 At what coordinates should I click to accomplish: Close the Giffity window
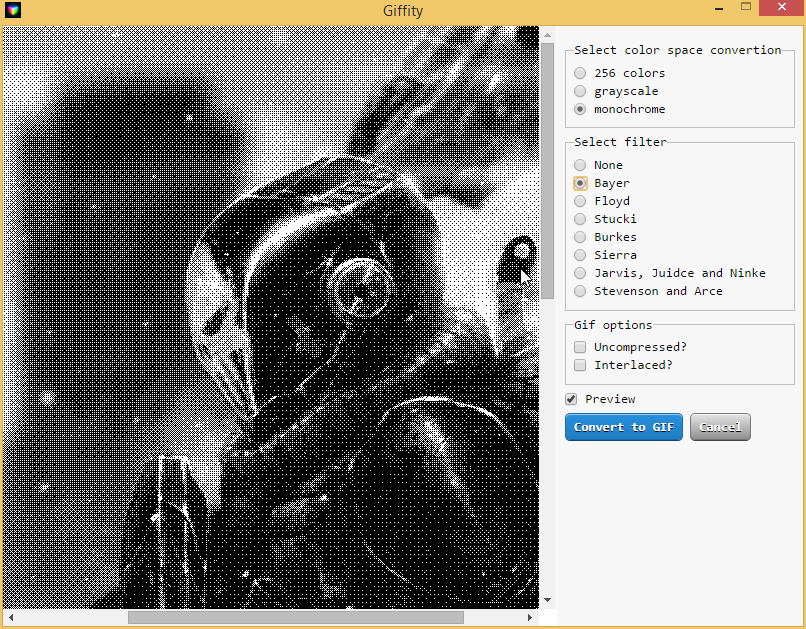(x=782, y=8)
